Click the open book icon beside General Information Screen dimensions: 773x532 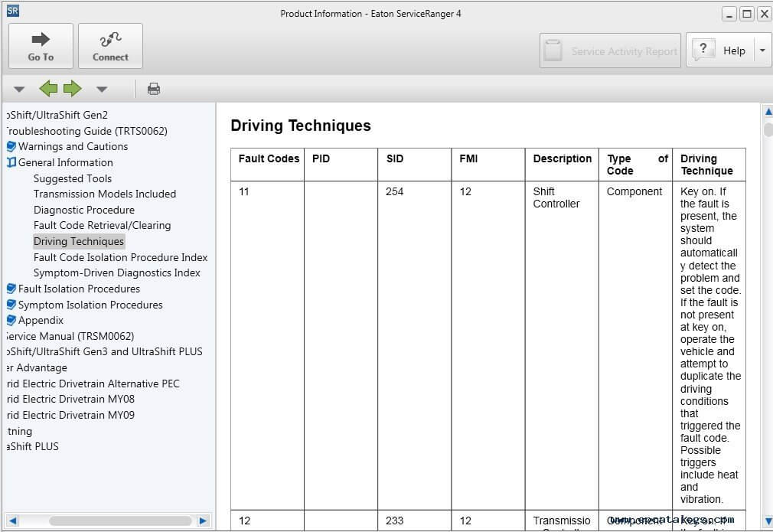10,162
